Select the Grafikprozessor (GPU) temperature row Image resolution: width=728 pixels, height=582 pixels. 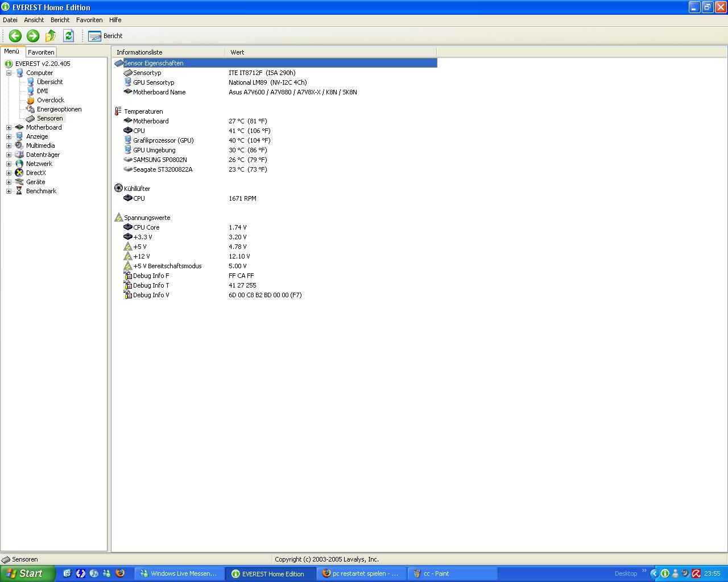tap(275, 140)
